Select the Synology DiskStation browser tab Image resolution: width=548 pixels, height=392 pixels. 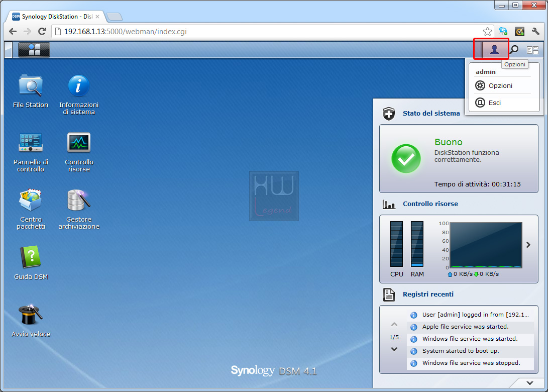[56, 17]
